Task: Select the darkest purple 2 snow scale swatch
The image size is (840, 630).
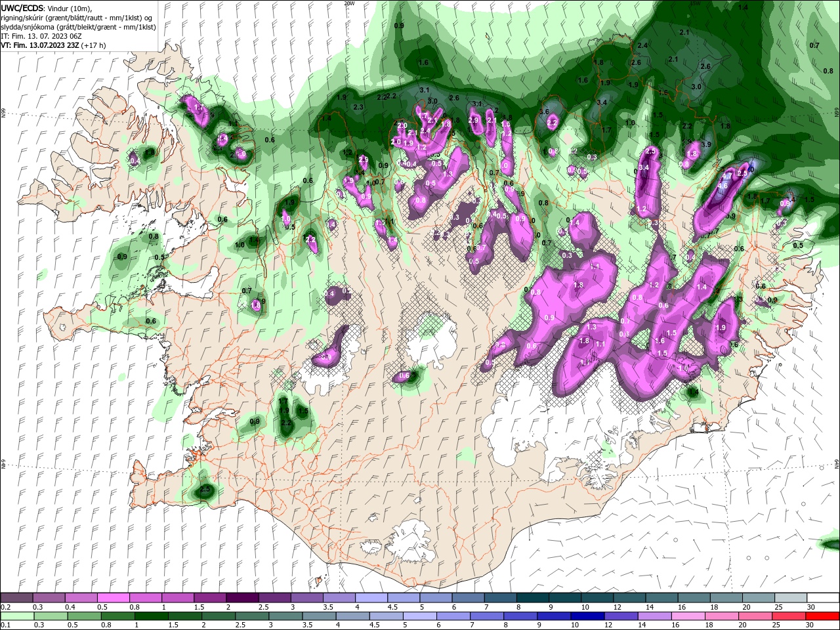Action: pos(241,598)
